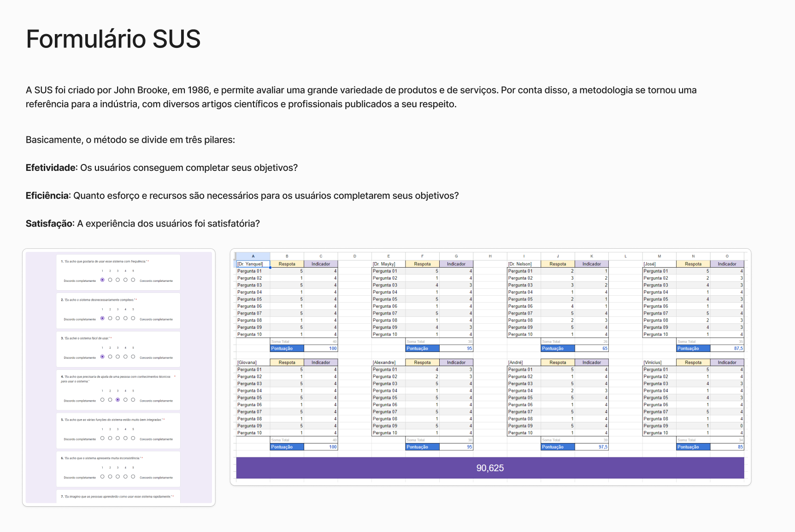This screenshot has height=532, width=795.
Task: Click Dr. Nelson's Pontuação value of 65
Action: pos(591,349)
